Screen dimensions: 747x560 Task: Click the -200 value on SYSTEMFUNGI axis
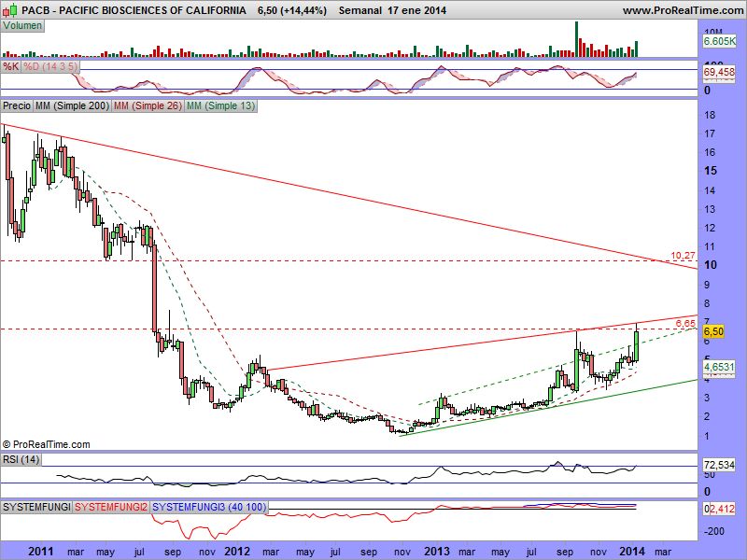713,531
